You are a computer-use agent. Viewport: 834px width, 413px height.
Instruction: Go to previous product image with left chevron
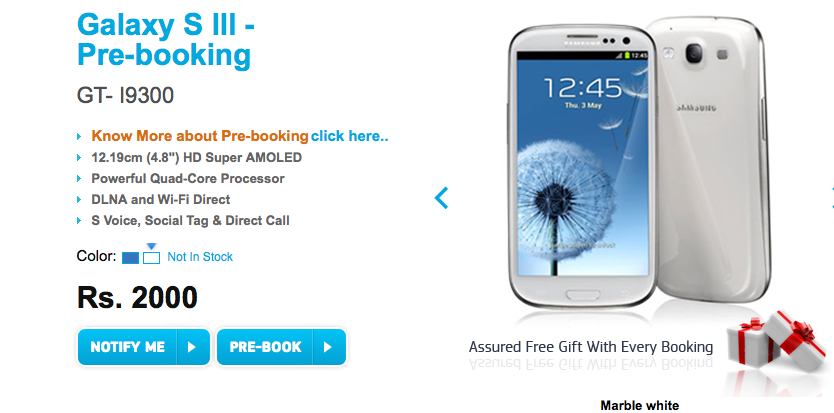coord(441,198)
